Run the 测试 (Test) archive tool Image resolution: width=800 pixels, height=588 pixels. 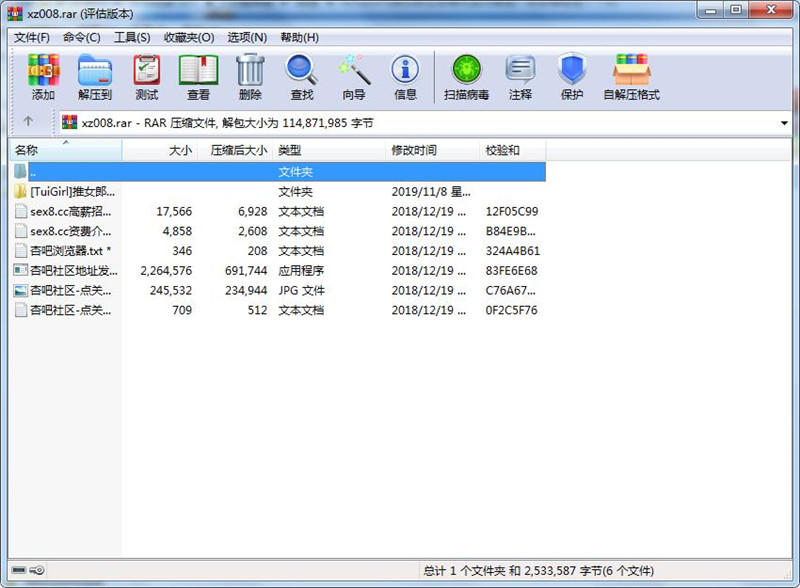pyautogui.click(x=147, y=77)
